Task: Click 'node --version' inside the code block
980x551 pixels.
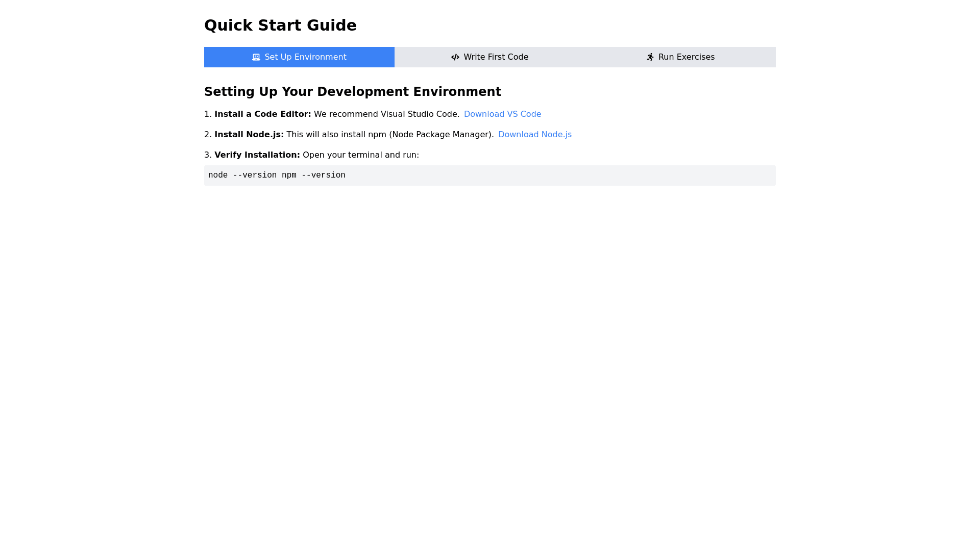Action: [242, 176]
